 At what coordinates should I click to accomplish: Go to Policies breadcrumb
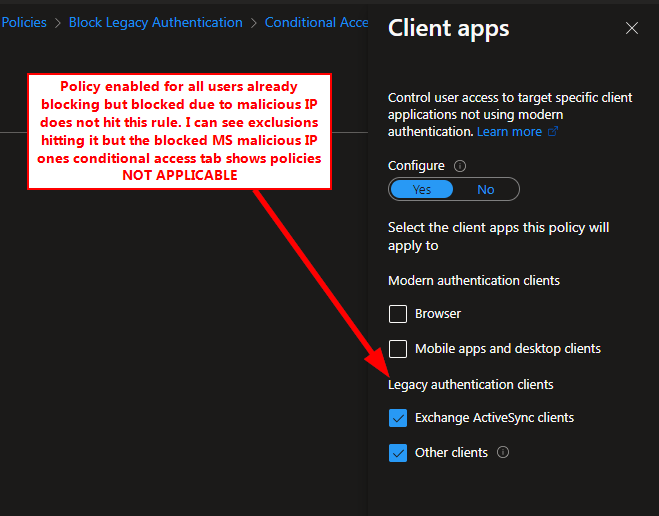[24, 22]
